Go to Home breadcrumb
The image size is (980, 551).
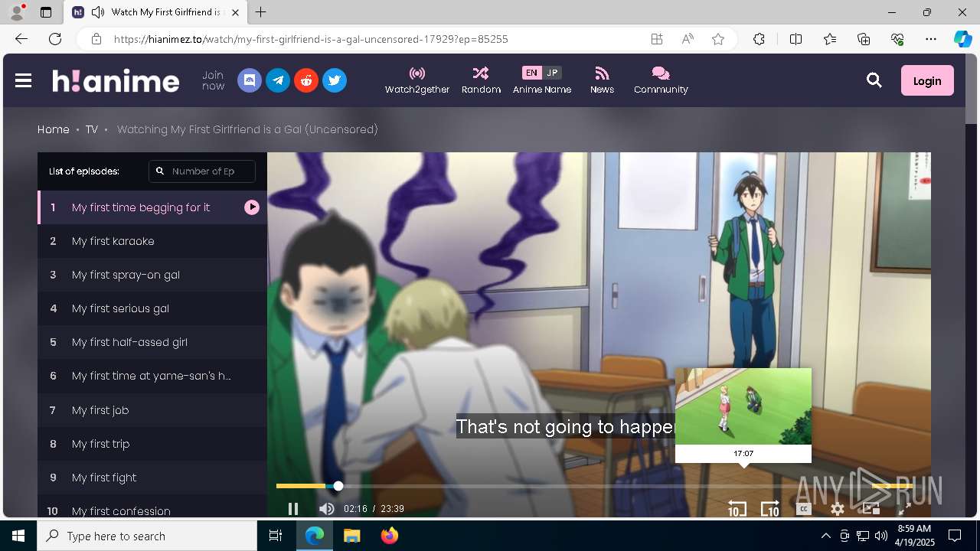pos(54,129)
